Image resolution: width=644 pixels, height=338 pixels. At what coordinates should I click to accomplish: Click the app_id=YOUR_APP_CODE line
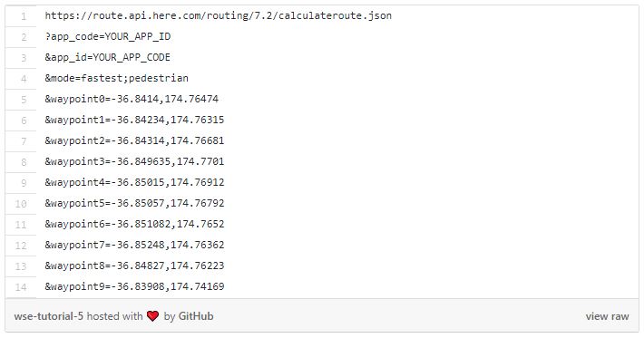click(x=108, y=57)
